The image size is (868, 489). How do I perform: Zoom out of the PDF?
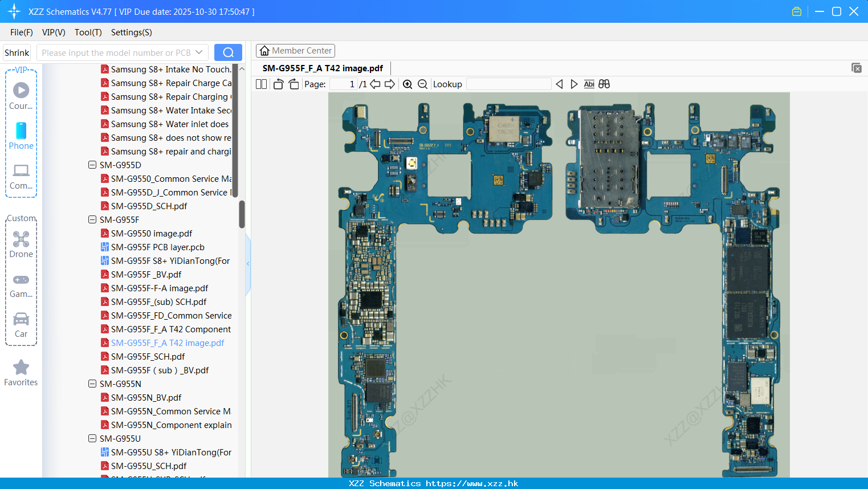[422, 84]
